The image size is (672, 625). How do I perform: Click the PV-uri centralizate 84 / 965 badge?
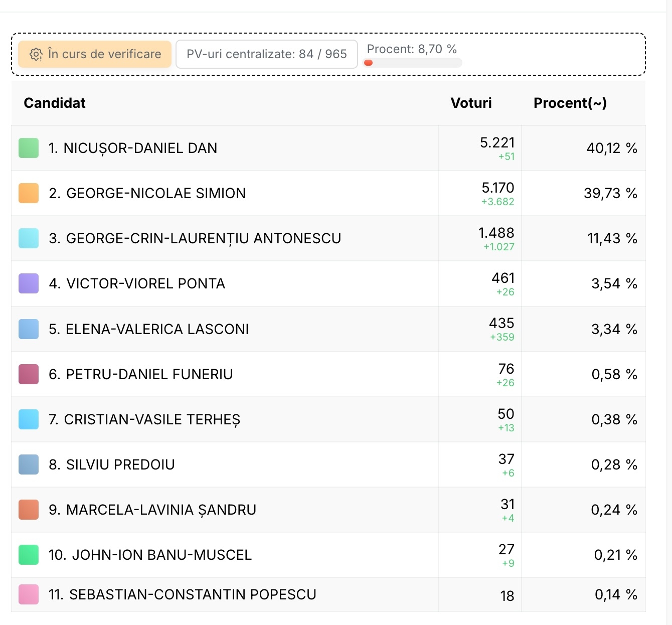tap(266, 54)
